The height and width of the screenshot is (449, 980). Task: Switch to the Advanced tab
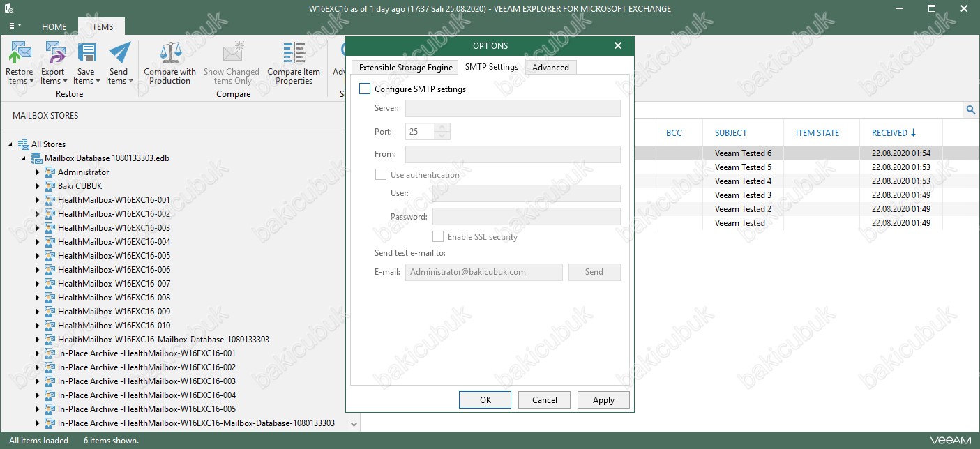point(551,68)
